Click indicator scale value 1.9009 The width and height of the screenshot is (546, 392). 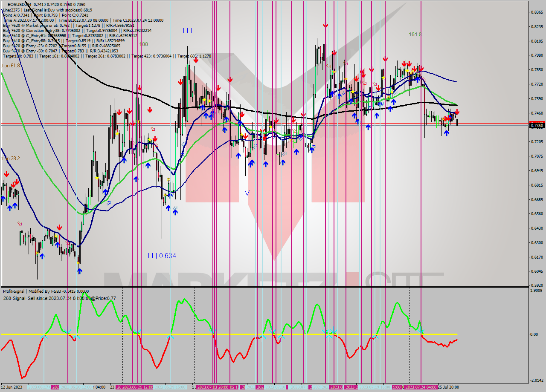537,290
